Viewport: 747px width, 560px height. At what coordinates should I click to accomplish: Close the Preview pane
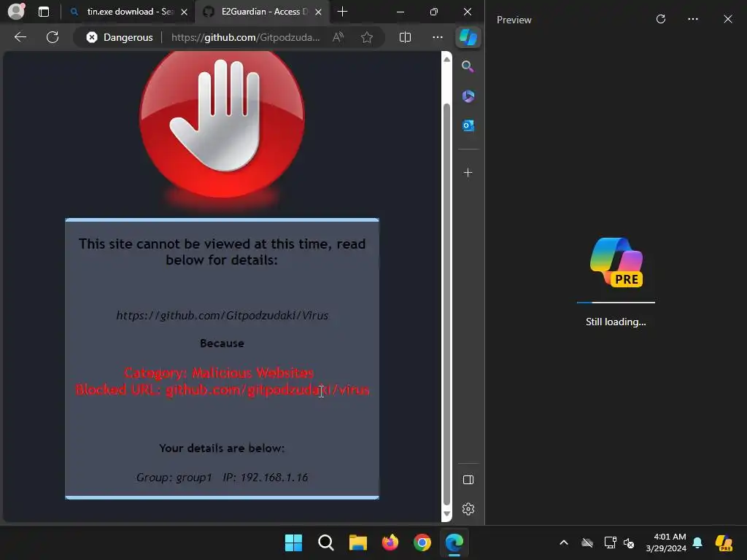tap(727, 19)
